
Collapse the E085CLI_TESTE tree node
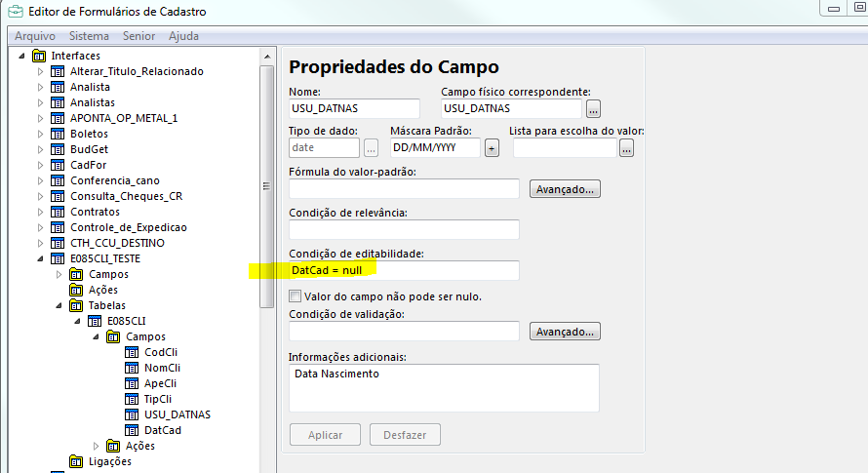(40, 258)
